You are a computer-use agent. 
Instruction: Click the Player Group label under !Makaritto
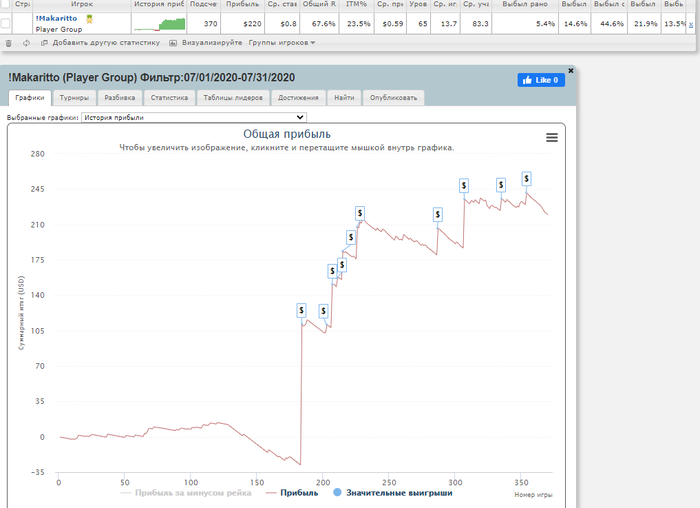point(59,29)
